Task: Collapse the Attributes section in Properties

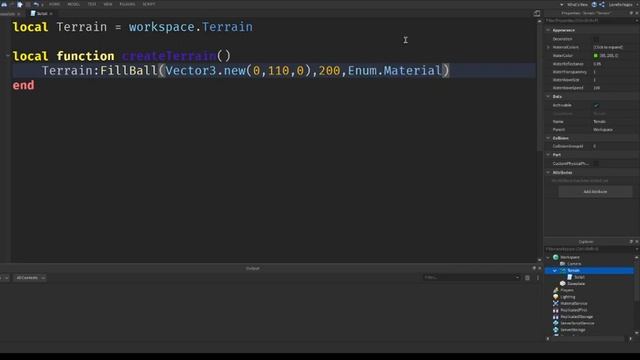Action: tap(548, 172)
